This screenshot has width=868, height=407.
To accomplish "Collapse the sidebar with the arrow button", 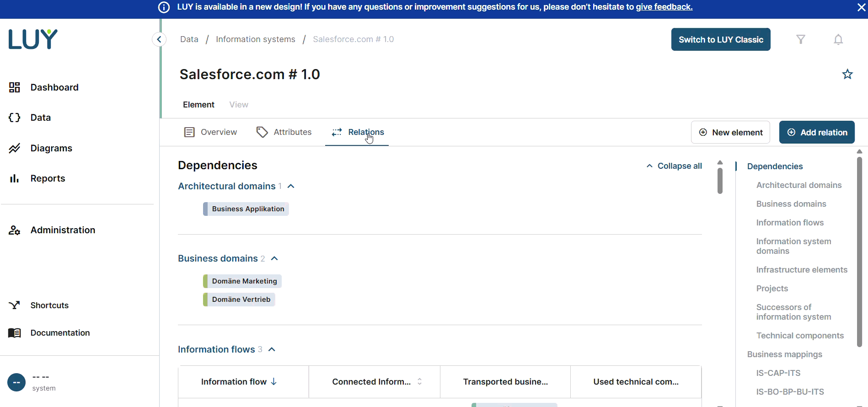I will (x=159, y=39).
